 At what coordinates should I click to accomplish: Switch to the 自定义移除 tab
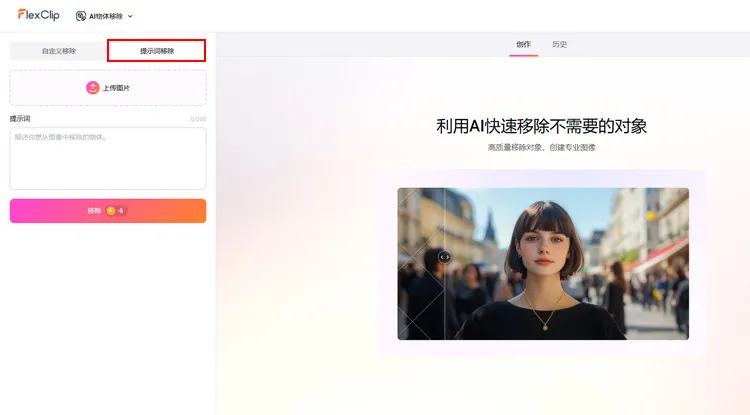point(58,51)
